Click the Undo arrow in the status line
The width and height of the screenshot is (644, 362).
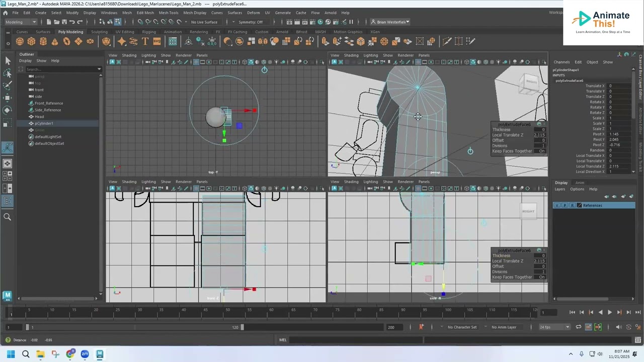pos(72,22)
